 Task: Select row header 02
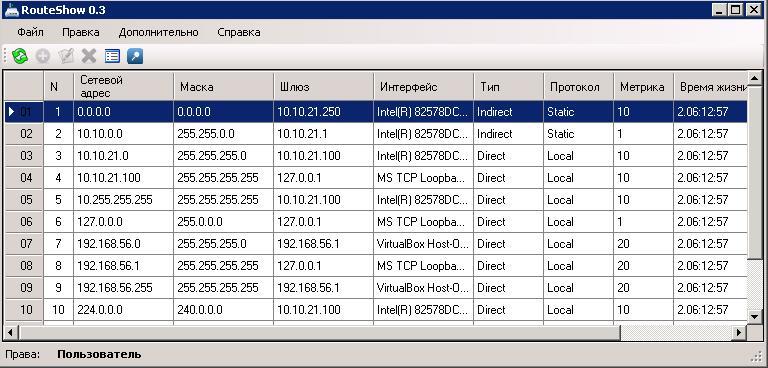tap(24, 134)
